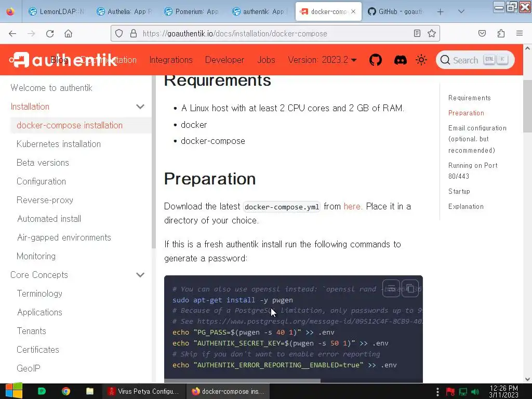Switch to the authentik App tab

pos(260,11)
